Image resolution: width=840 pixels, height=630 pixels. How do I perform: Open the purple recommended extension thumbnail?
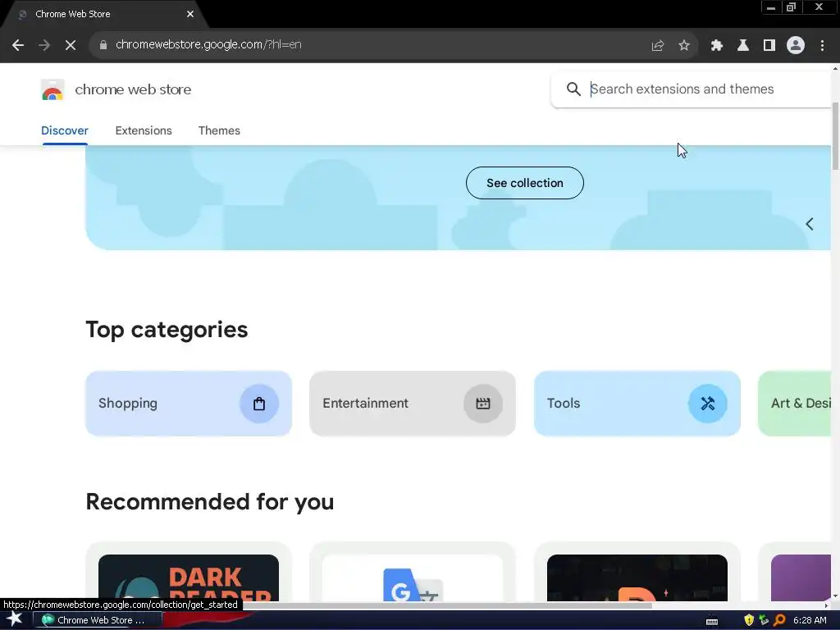click(x=801, y=577)
